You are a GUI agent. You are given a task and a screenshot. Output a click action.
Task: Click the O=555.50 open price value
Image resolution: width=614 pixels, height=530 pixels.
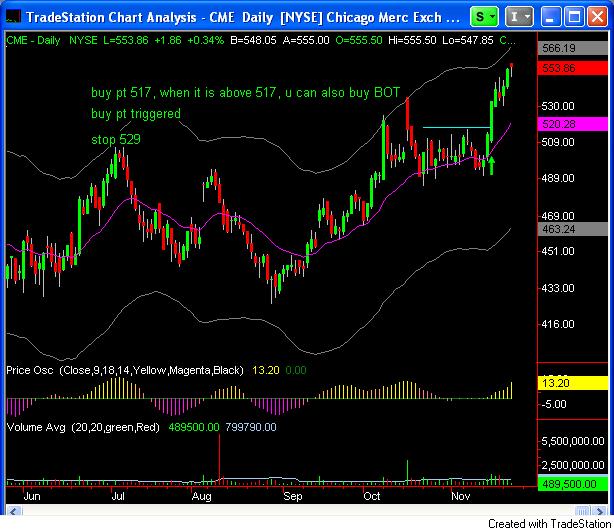[x=359, y=40]
